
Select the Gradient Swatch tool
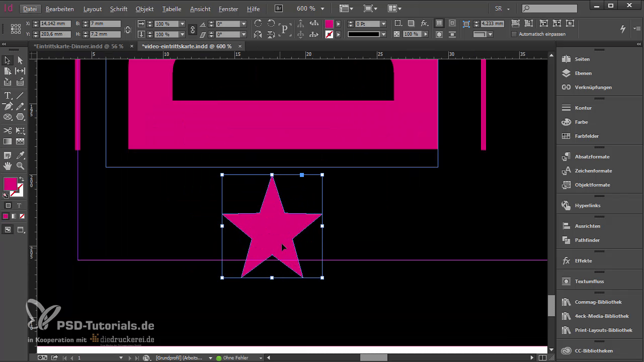pos(8,142)
